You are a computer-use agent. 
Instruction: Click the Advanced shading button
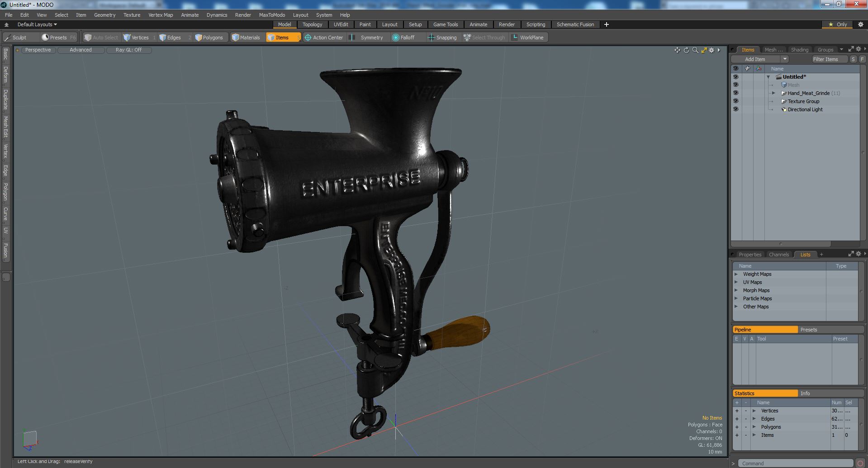[81, 50]
